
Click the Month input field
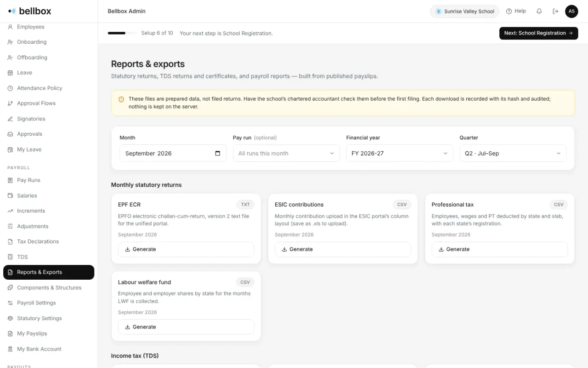coord(173,153)
